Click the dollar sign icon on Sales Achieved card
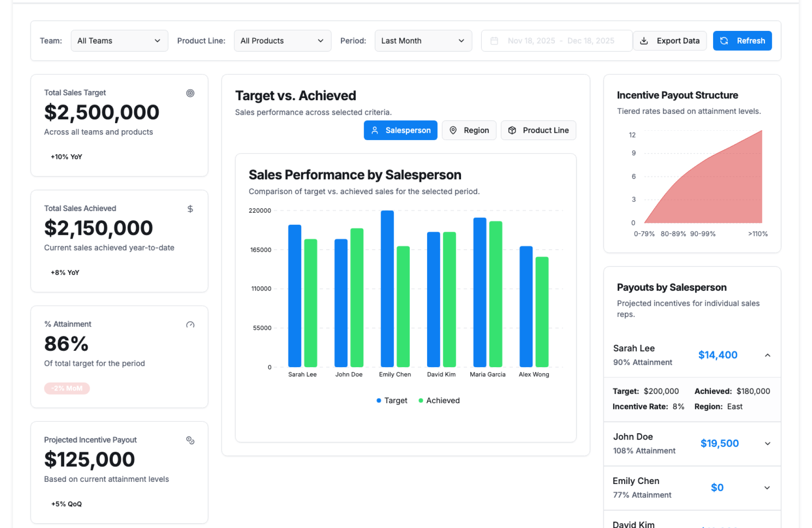 click(x=190, y=209)
